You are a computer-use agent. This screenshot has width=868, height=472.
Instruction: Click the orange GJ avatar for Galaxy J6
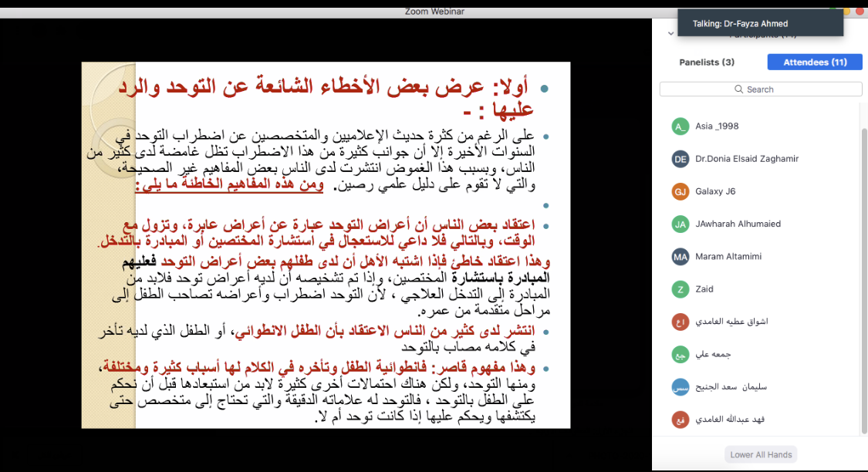(680, 191)
